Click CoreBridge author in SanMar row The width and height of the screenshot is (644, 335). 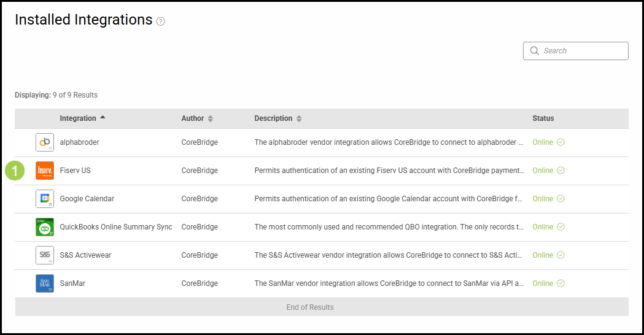[x=200, y=283]
